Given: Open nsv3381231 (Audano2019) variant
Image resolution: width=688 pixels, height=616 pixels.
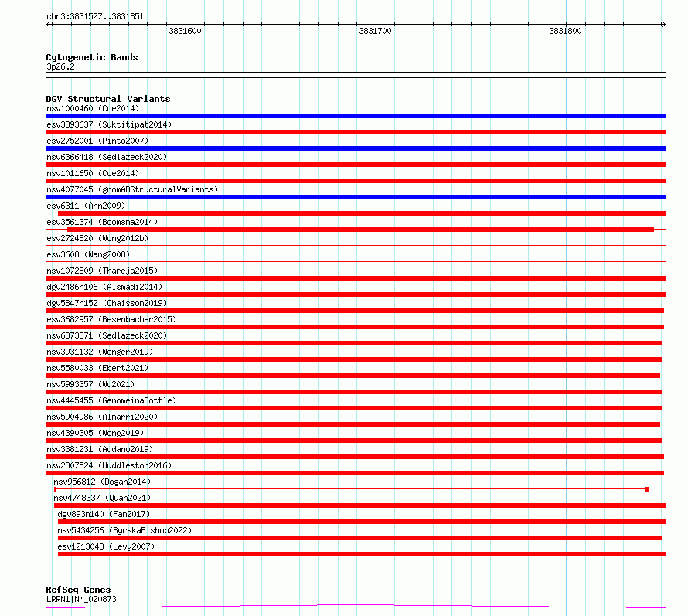Looking at the screenshot, I should tap(100, 449).
